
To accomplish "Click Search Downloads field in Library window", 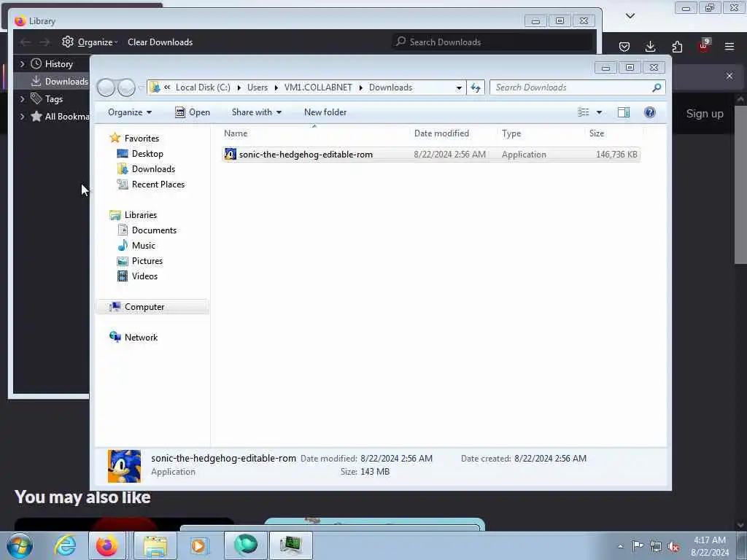I will tap(492, 42).
